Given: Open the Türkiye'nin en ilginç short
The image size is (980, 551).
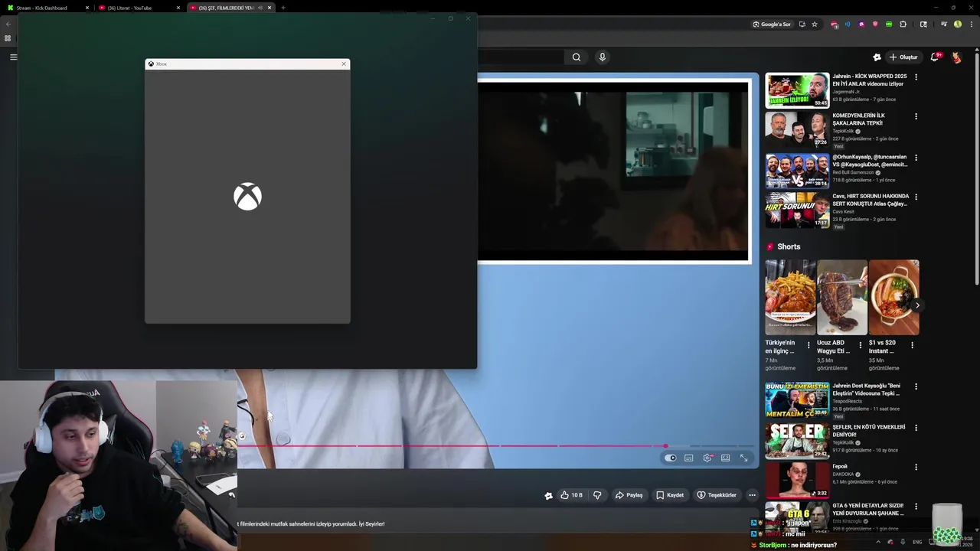Looking at the screenshot, I should pos(790,298).
